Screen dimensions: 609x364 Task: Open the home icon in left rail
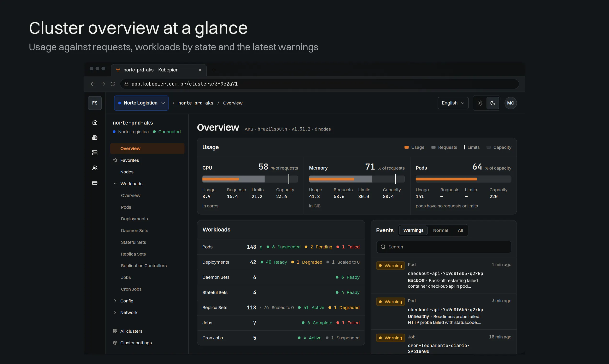pyautogui.click(x=95, y=122)
